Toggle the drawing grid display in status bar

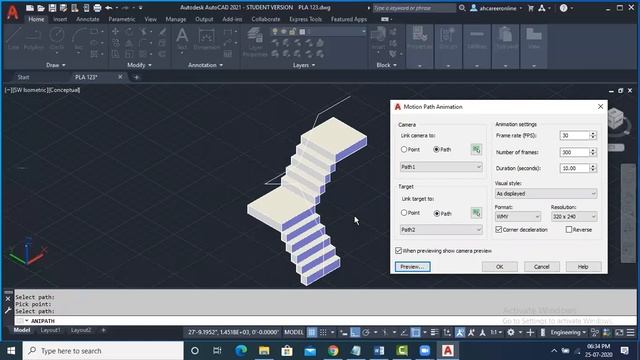pyautogui.click(x=312, y=332)
